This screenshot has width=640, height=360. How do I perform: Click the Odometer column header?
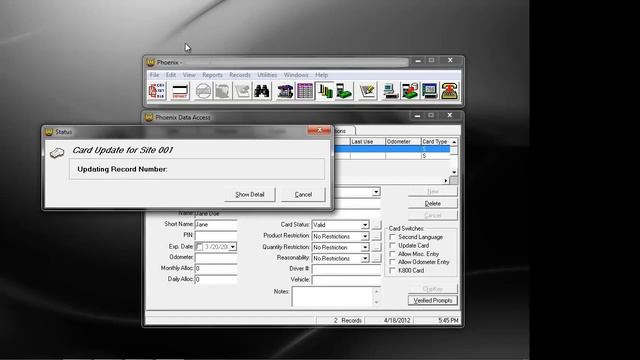click(x=403, y=142)
